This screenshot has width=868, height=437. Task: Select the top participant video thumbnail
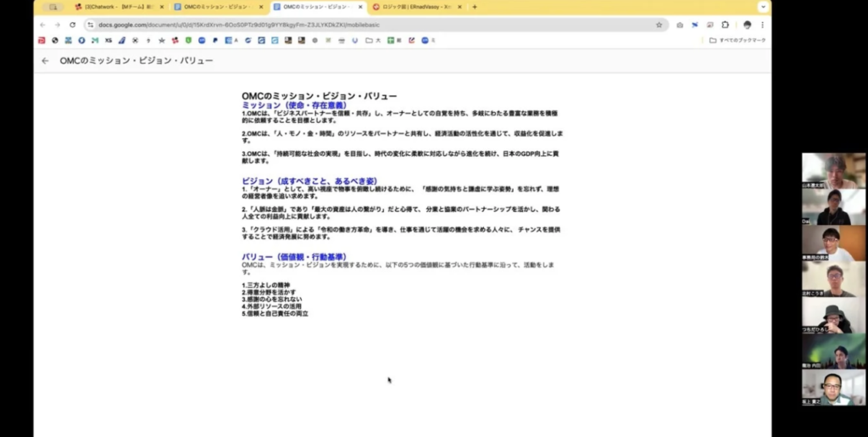point(833,170)
